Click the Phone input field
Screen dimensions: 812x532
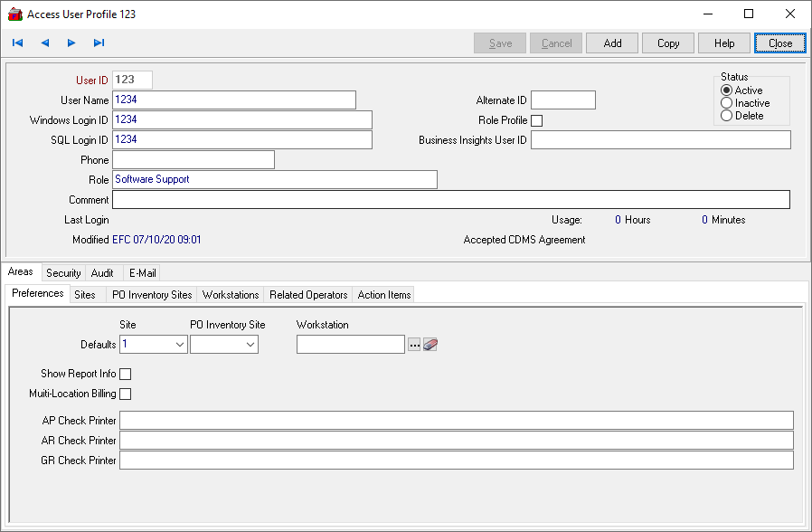click(193, 160)
